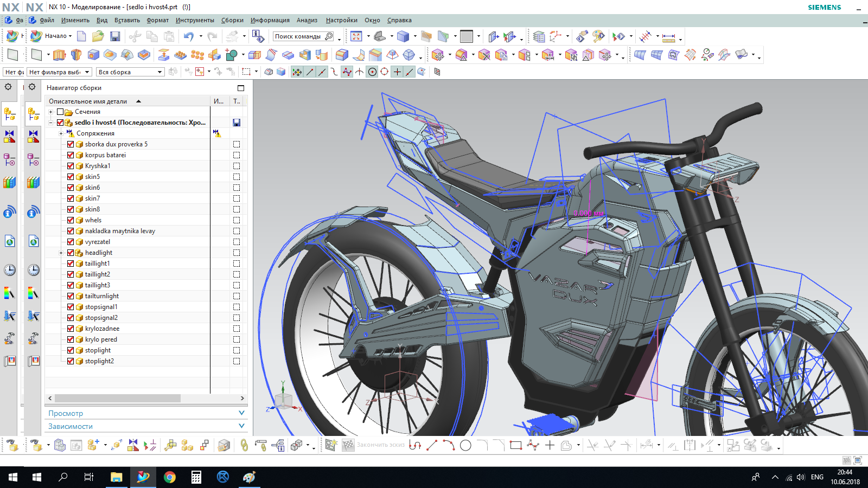Toggle krylozadnee component visibility checkbox
This screenshot has height=488, width=868.
(71, 329)
